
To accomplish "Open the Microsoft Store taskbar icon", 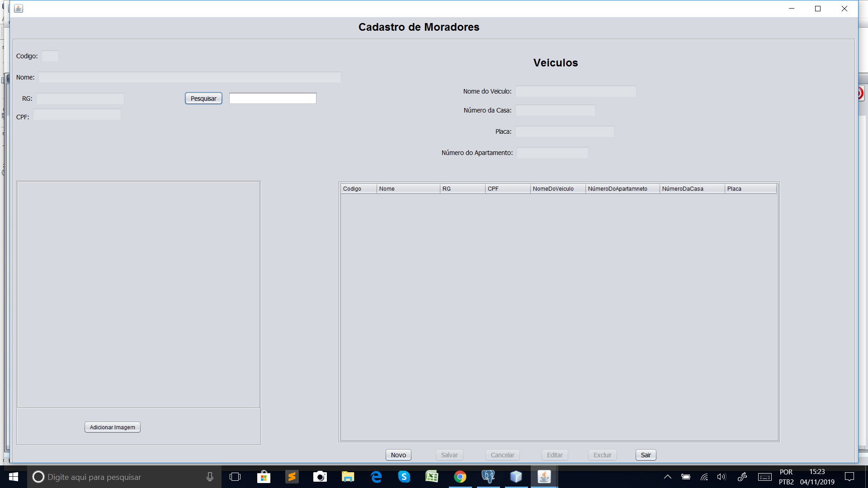I will [264, 477].
